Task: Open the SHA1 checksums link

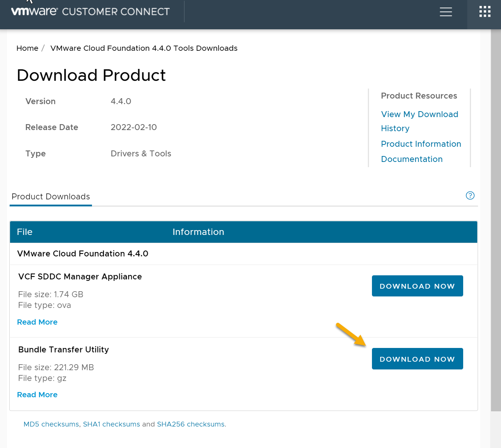Action: [112, 424]
